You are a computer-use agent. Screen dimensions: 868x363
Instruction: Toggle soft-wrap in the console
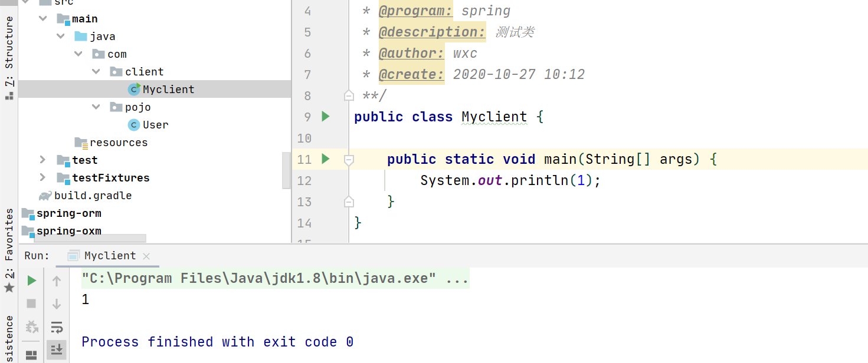coord(57,326)
